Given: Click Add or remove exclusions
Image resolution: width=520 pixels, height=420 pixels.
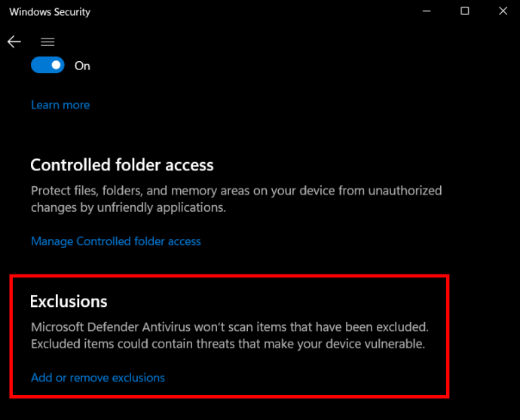Looking at the screenshot, I should 98,377.
